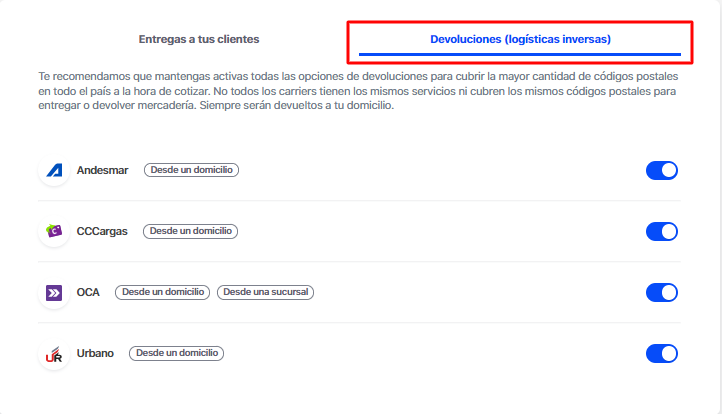Select OCA's Desde una sucursal tag
This screenshot has width=722, height=414.
click(266, 292)
